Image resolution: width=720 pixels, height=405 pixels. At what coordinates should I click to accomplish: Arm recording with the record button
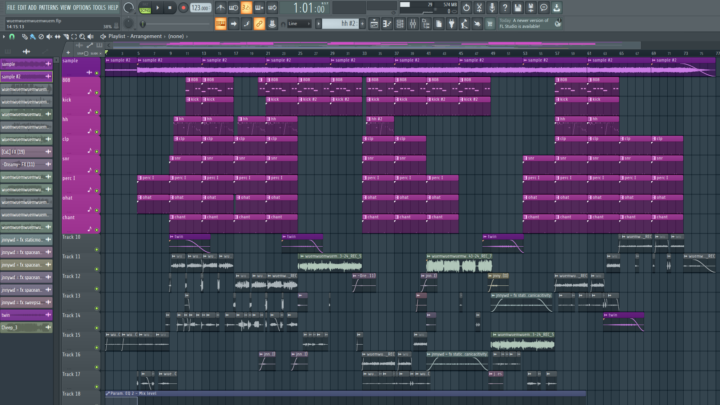pos(183,8)
